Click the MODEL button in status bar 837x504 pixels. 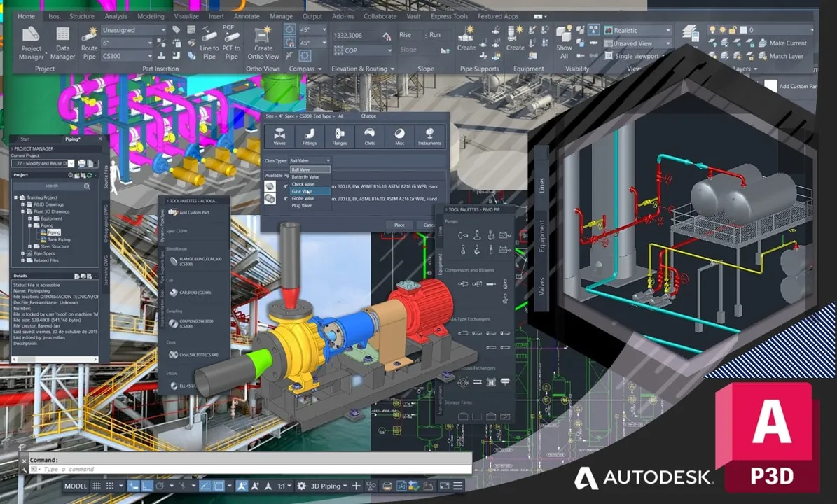(x=75, y=486)
